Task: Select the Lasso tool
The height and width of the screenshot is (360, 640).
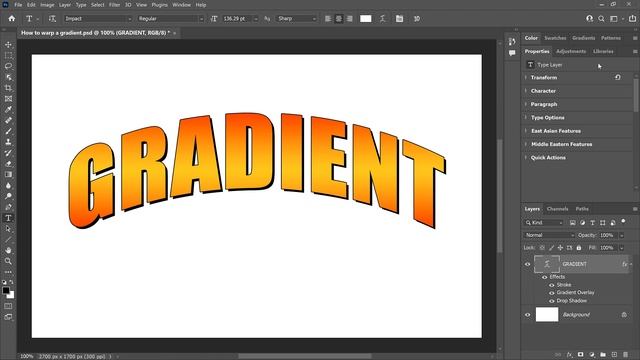Action: (8, 66)
